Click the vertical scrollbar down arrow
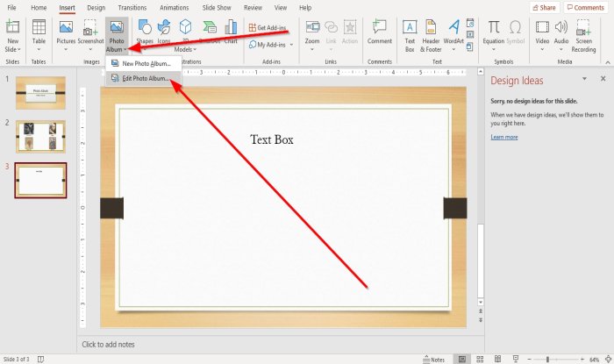Screen dimensions: 614x364 pos(481,303)
